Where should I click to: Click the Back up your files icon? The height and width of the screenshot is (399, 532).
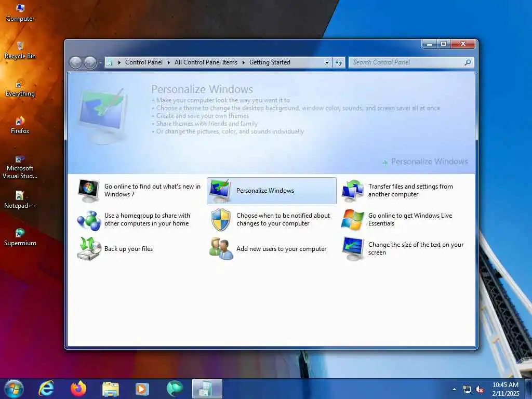89,249
